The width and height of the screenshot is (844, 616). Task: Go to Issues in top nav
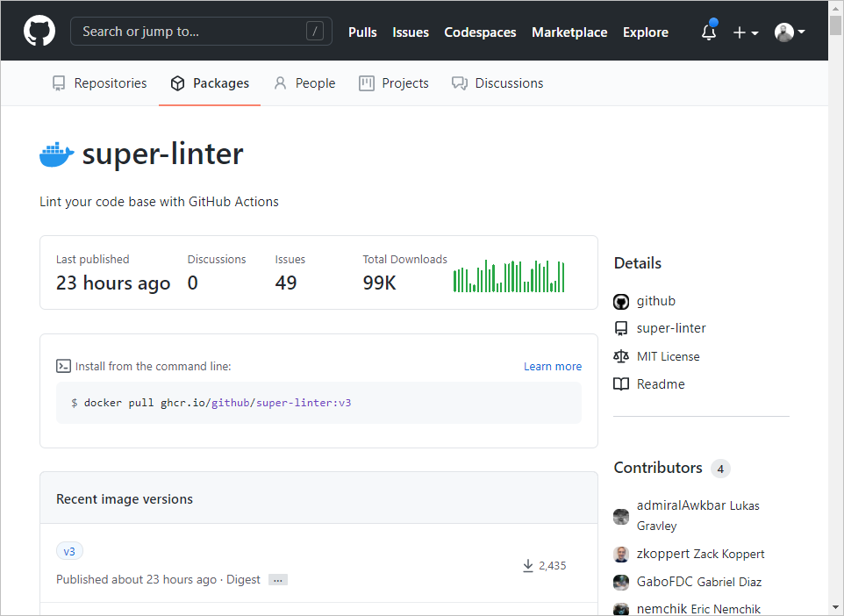[411, 32]
